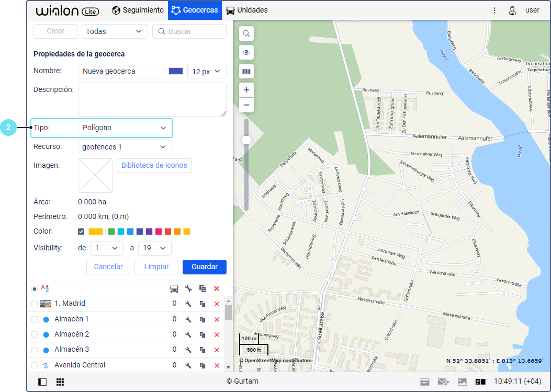Image resolution: width=551 pixels, height=392 pixels.
Task: Open the Recurso dropdown geofences 1
Action: (x=125, y=147)
